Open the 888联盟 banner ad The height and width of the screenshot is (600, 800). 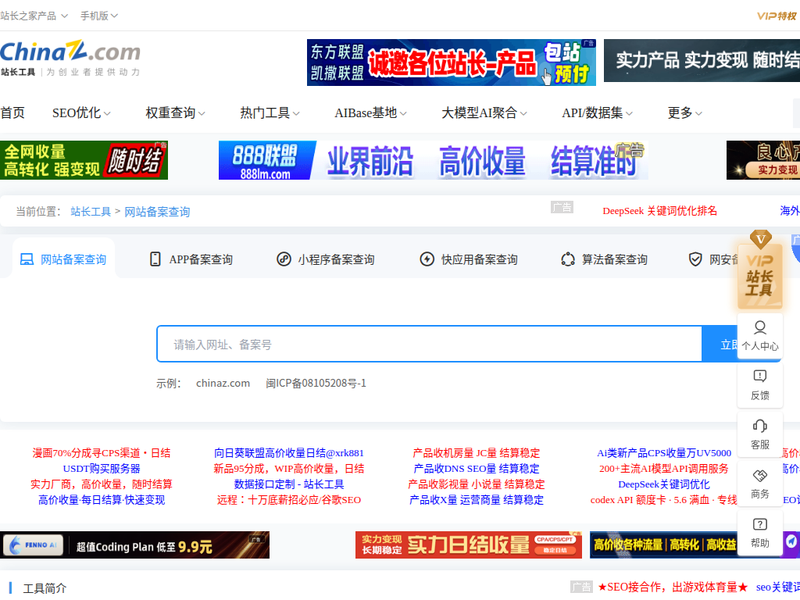(433, 160)
